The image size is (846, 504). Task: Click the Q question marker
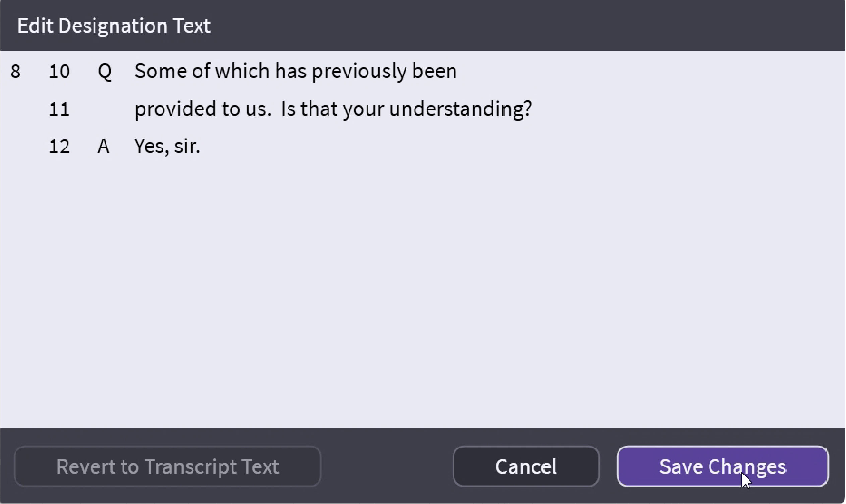coord(104,72)
